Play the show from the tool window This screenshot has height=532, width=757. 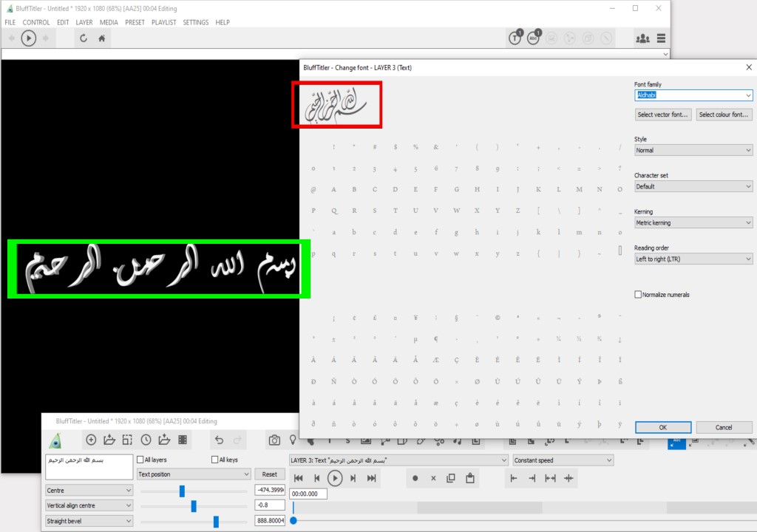[x=335, y=478]
